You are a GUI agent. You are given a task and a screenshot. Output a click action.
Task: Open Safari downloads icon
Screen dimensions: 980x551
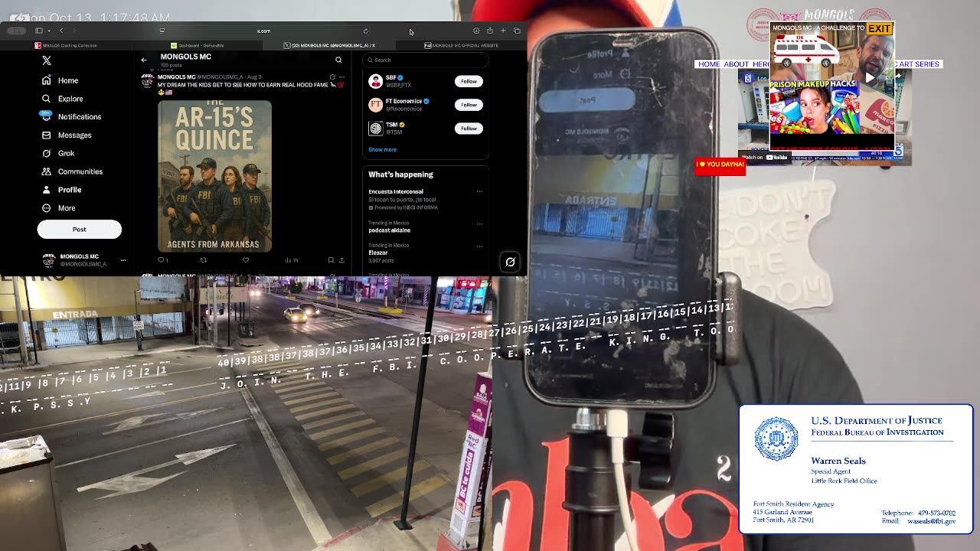tap(476, 31)
